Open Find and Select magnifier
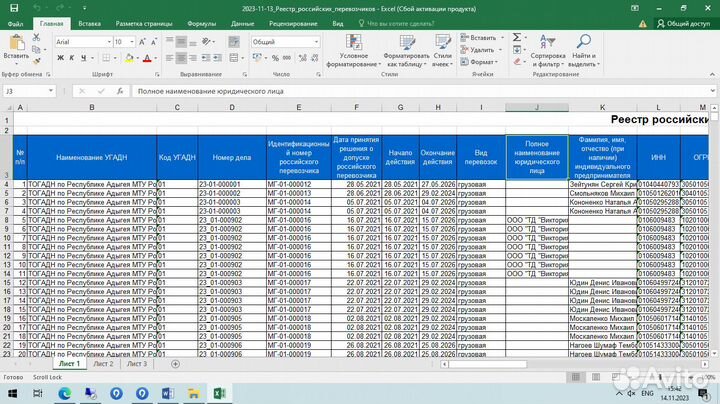720x404 pixels. pyautogui.click(x=582, y=48)
